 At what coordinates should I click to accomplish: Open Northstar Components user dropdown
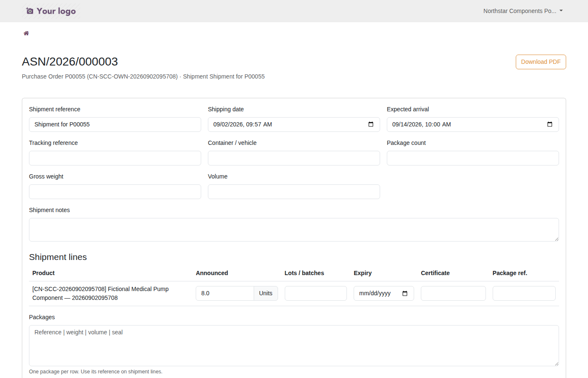point(523,11)
